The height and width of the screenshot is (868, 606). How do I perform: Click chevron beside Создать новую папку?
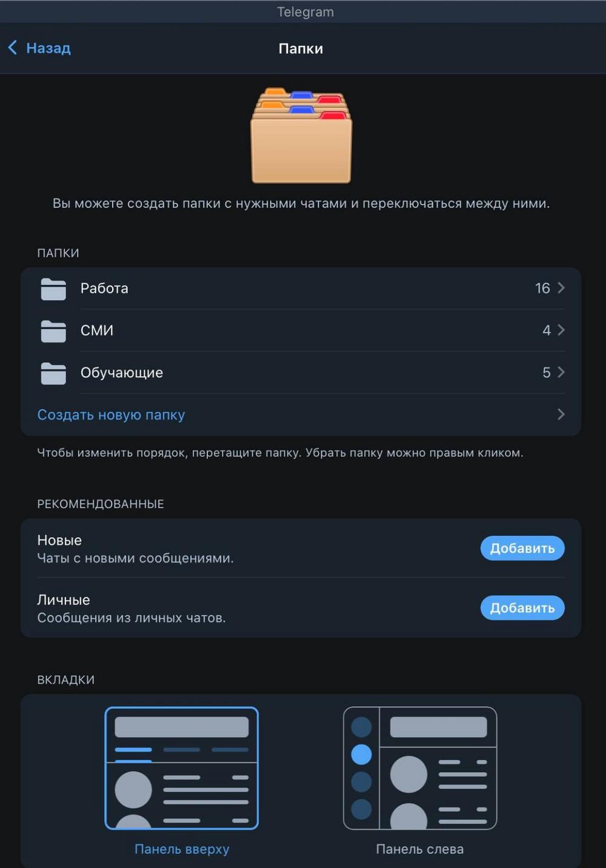(x=561, y=415)
